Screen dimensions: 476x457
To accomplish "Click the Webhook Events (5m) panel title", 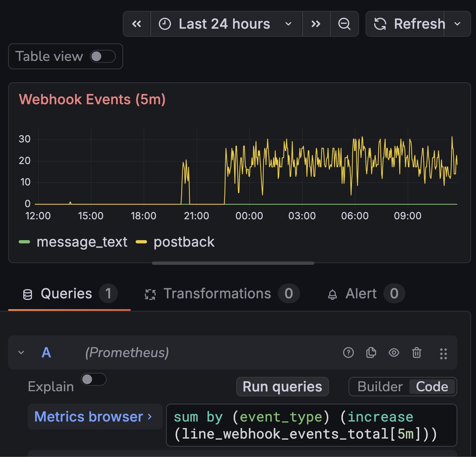I will pyautogui.click(x=92, y=99).
